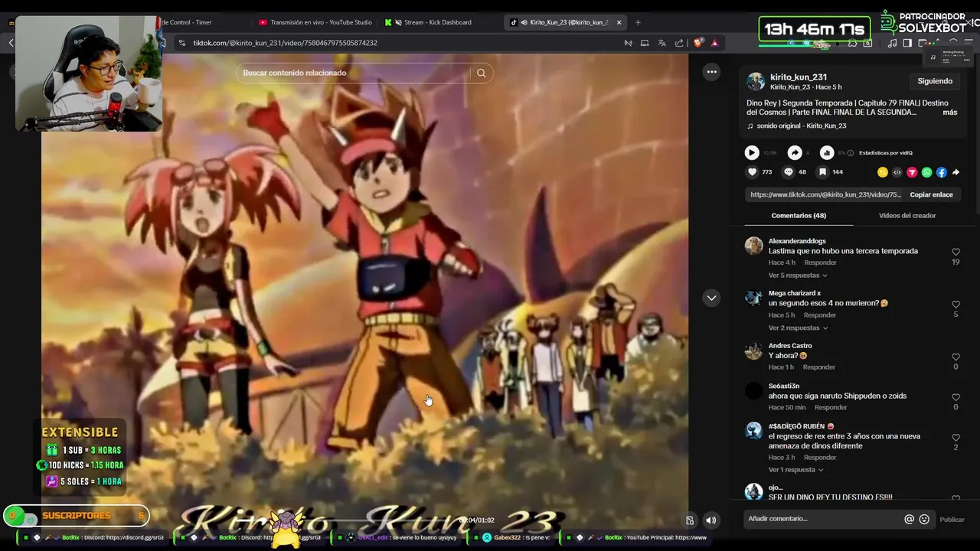Toggle video mute with the speaker icon

(x=710, y=520)
